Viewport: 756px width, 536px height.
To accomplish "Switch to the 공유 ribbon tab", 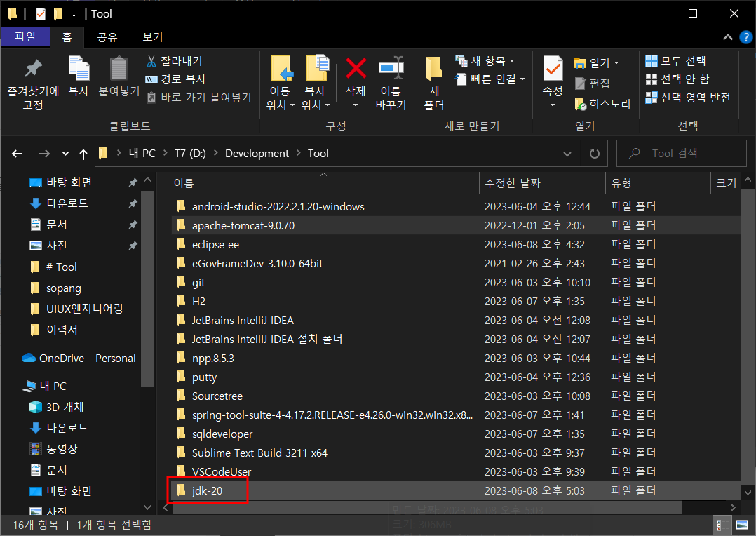I will coord(107,36).
